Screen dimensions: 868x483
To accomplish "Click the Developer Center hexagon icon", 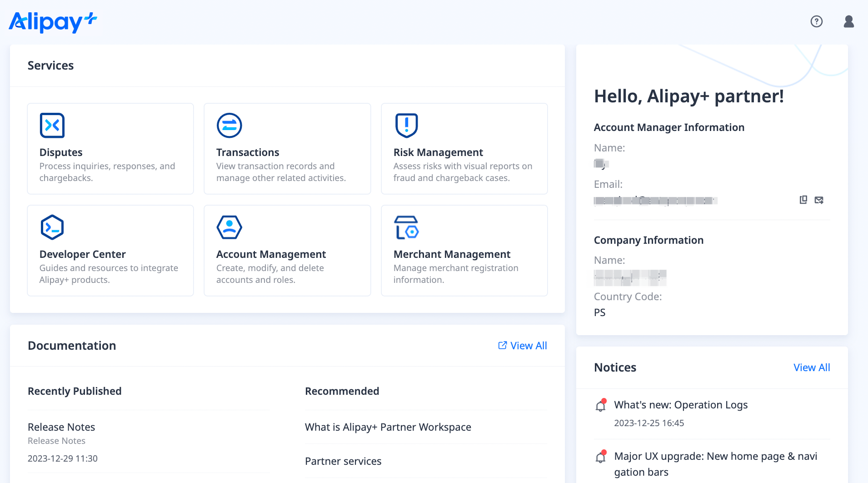I will pyautogui.click(x=52, y=227).
